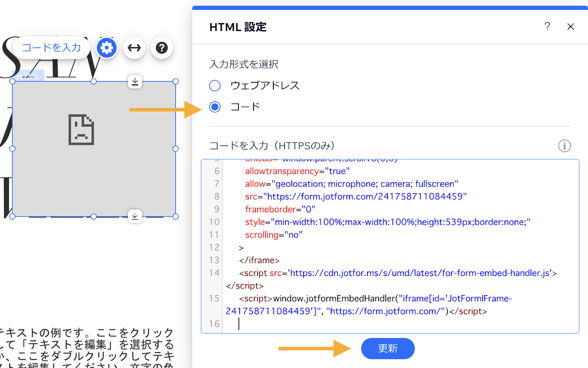The image size is (588, 368).
Task: Select the コード radio option
Action: [x=215, y=107]
